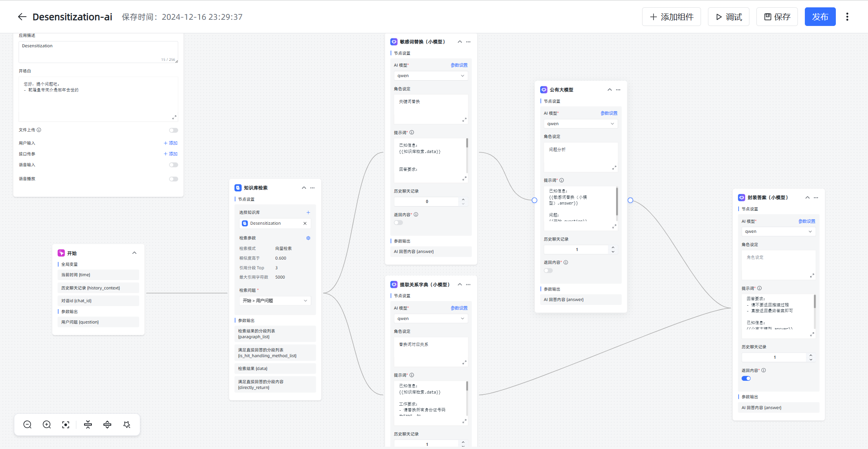Enable the 文件上传 toggle
This screenshot has height=449, width=868.
pos(174,130)
